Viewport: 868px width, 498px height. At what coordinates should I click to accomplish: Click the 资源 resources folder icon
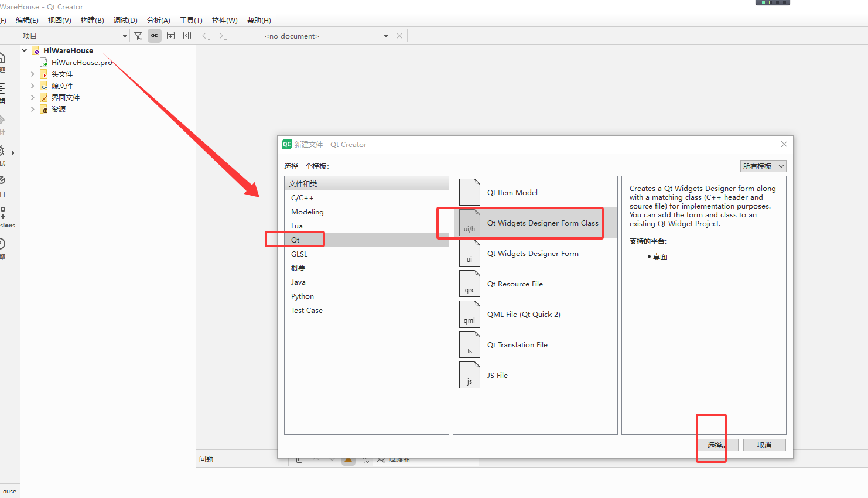[x=44, y=109]
